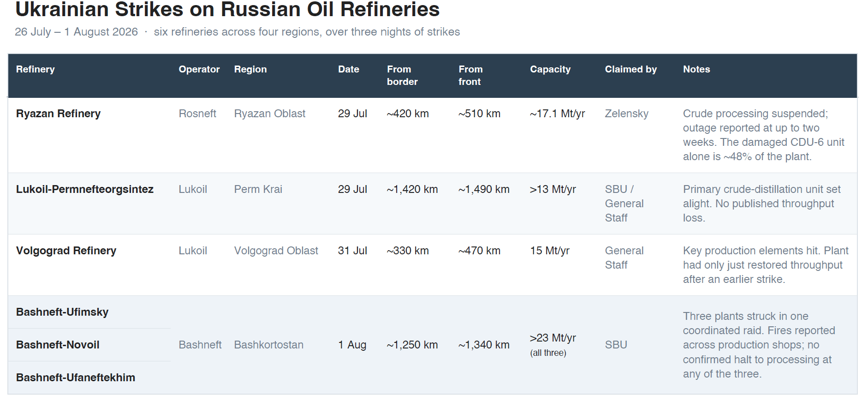Click the '~1,250 km' border distance cell
The height and width of the screenshot is (408, 868).
(x=412, y=345)
